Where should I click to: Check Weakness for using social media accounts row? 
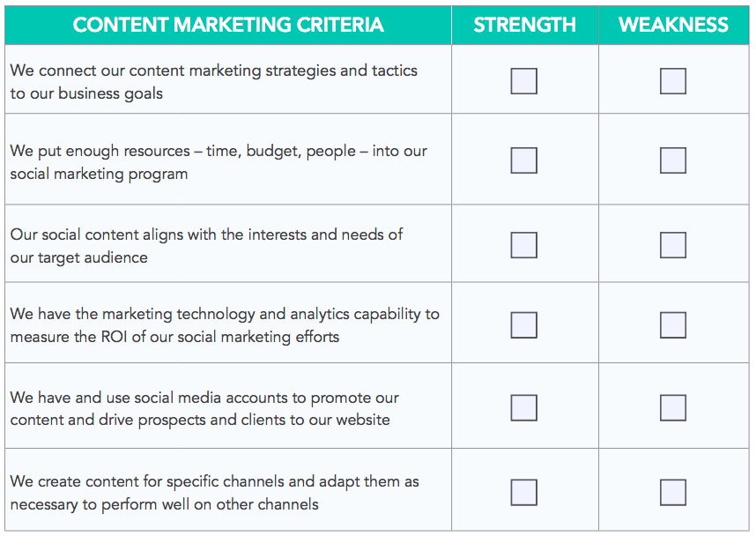click(x=672, y=407)
